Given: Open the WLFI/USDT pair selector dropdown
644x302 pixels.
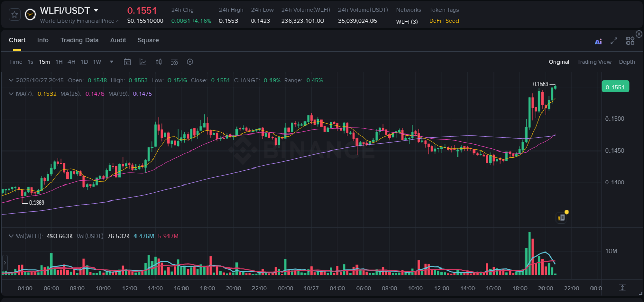Looking at the screenshot, I should (x=95, y=10).
